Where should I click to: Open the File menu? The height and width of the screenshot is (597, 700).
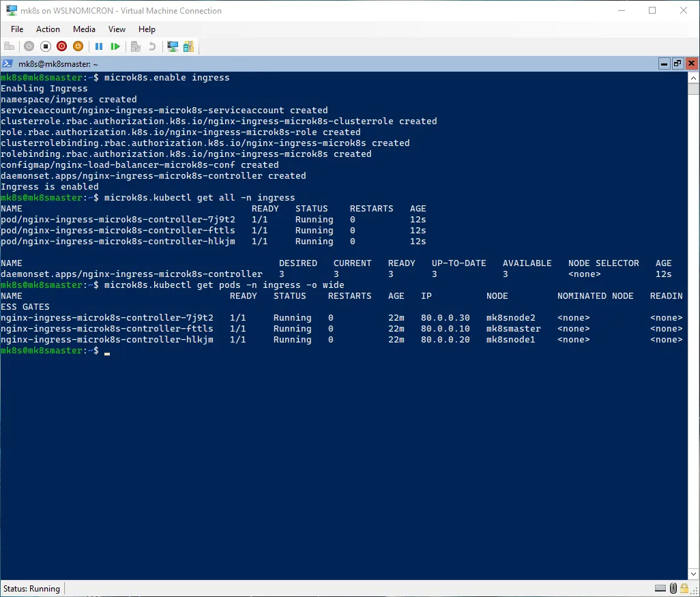tap(17, 29)
